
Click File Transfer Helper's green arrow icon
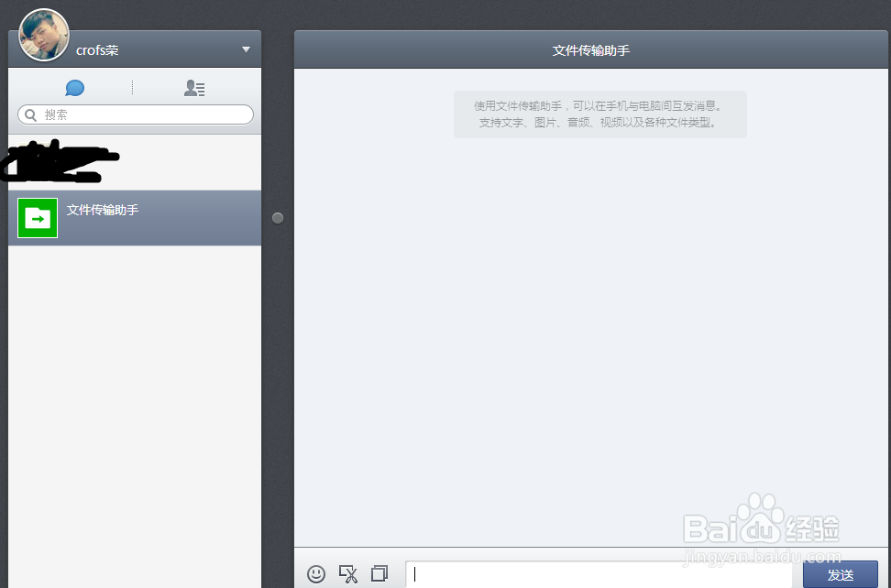pyautogui.click(x=37, y=218)
